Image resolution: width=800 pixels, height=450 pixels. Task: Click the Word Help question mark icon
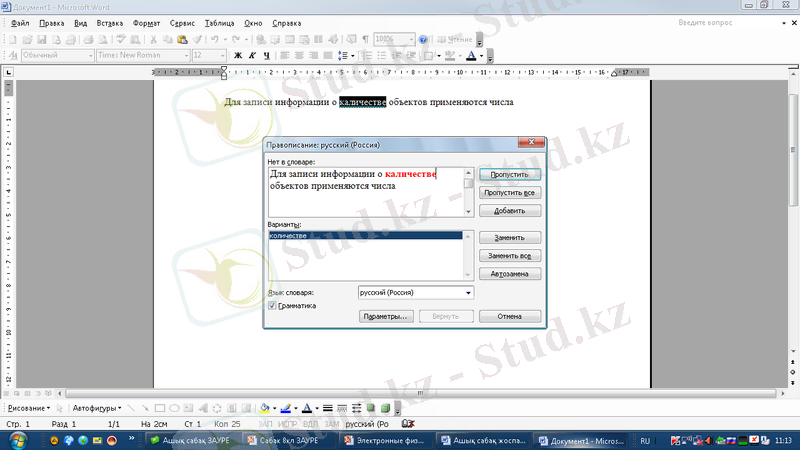point(423,39)
